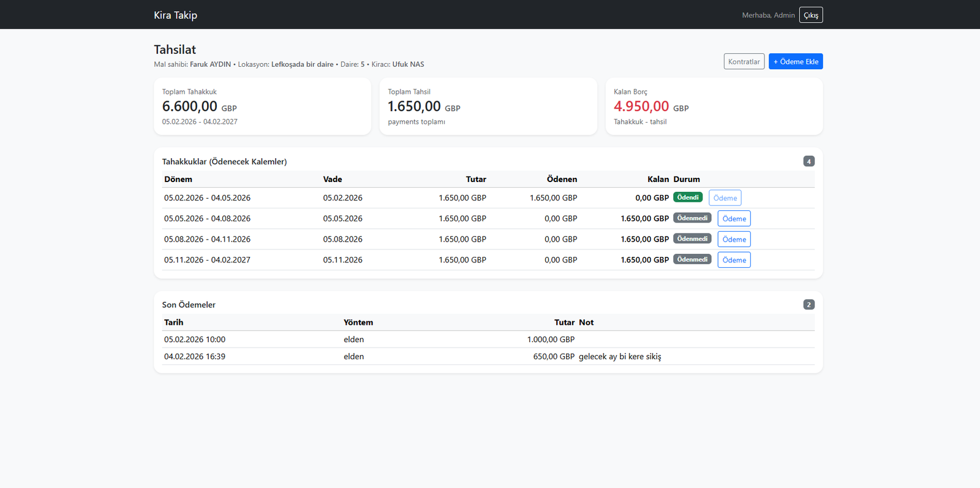Click the Dönem column header
This screenshot has height=488, width=980.
click(x=178, y=180)
